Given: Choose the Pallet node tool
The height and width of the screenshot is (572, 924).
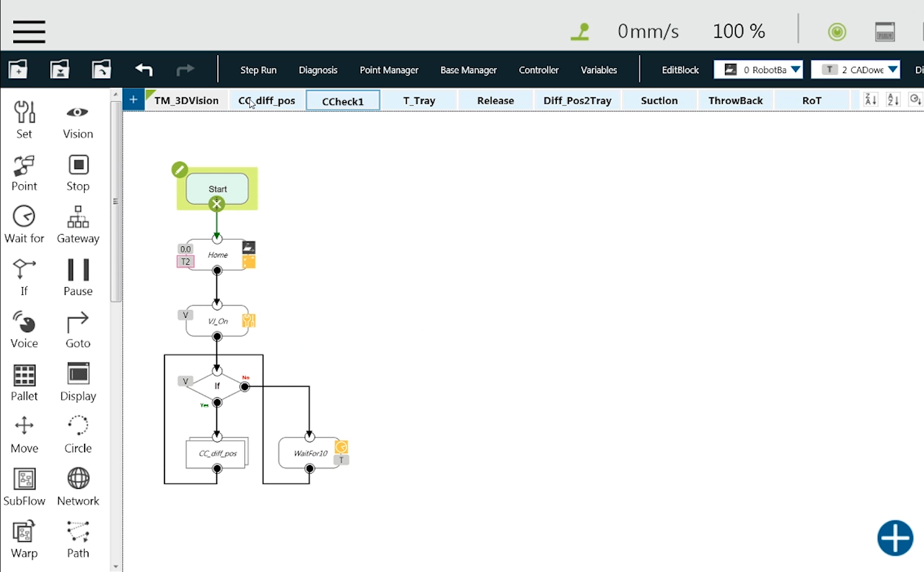Looking at the screenshot, I should click(x=24, y=375).
